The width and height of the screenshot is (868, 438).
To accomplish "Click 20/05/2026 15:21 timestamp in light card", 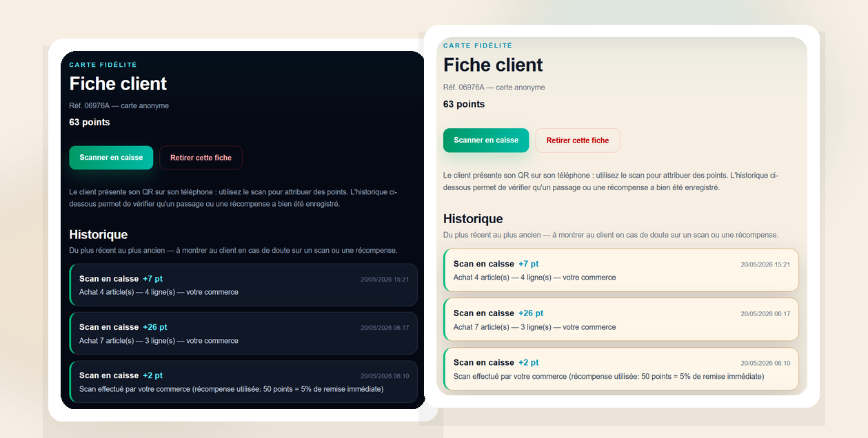I will [765, 264].
